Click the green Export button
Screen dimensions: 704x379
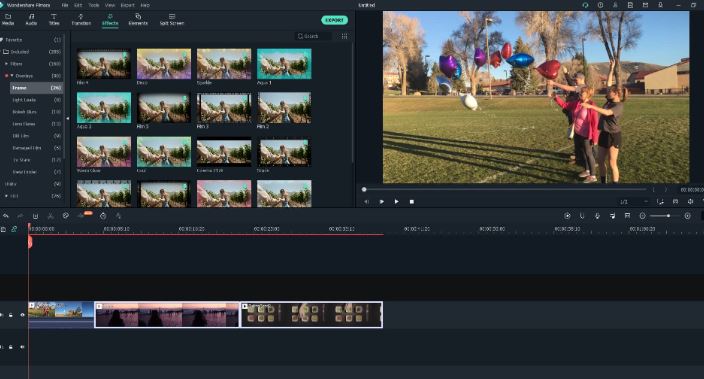pyautogui.click(x=334, y=20)
